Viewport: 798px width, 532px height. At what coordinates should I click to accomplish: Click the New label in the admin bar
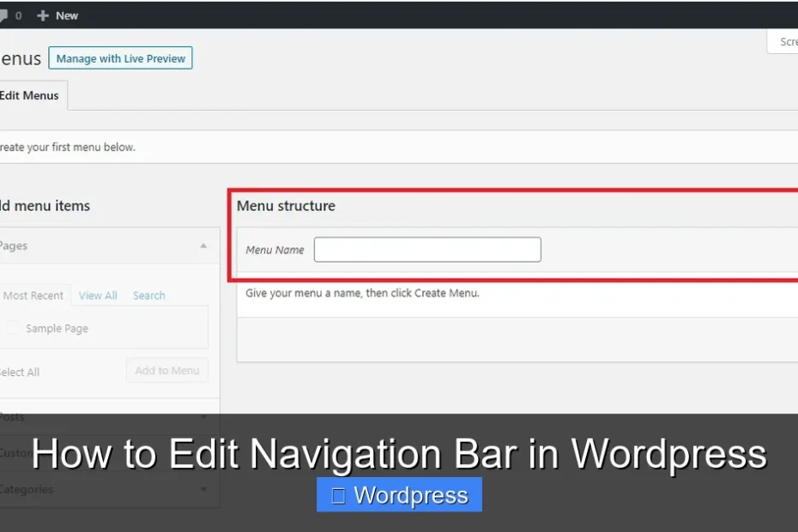[68, 15]
